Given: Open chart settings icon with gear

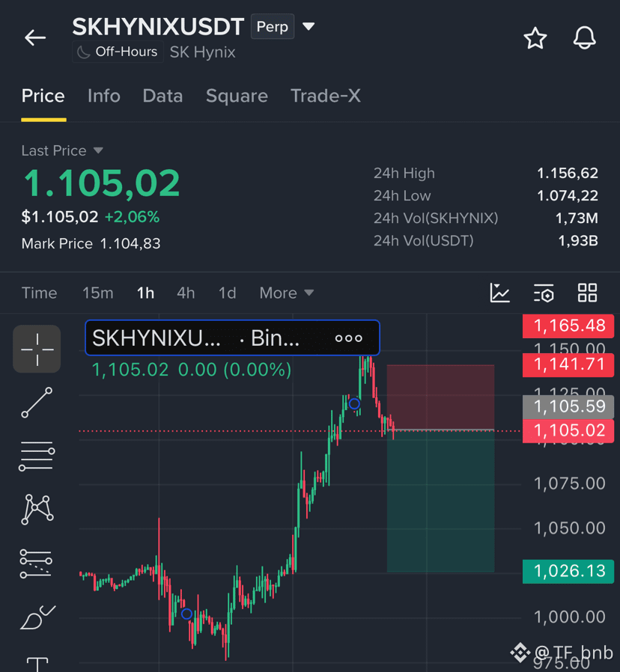Looking at the screenshot, I should pyautogui.click(x=544, y=293).
